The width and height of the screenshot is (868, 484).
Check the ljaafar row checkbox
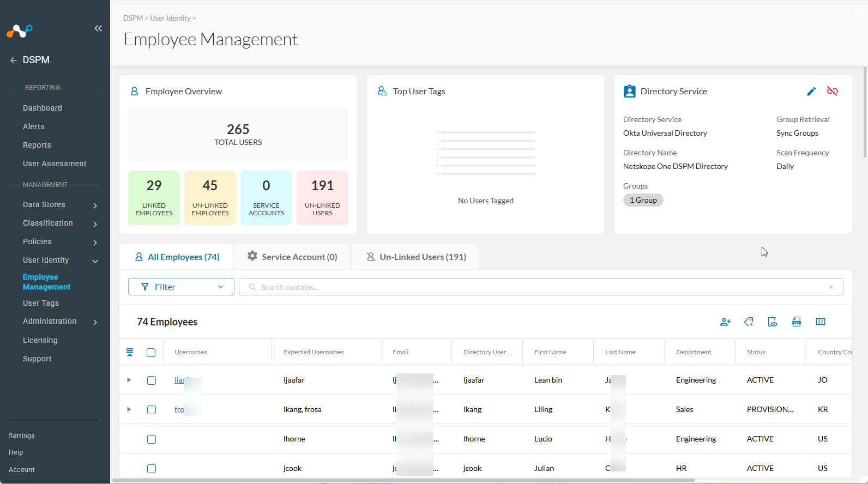click(x=152, y=380)
